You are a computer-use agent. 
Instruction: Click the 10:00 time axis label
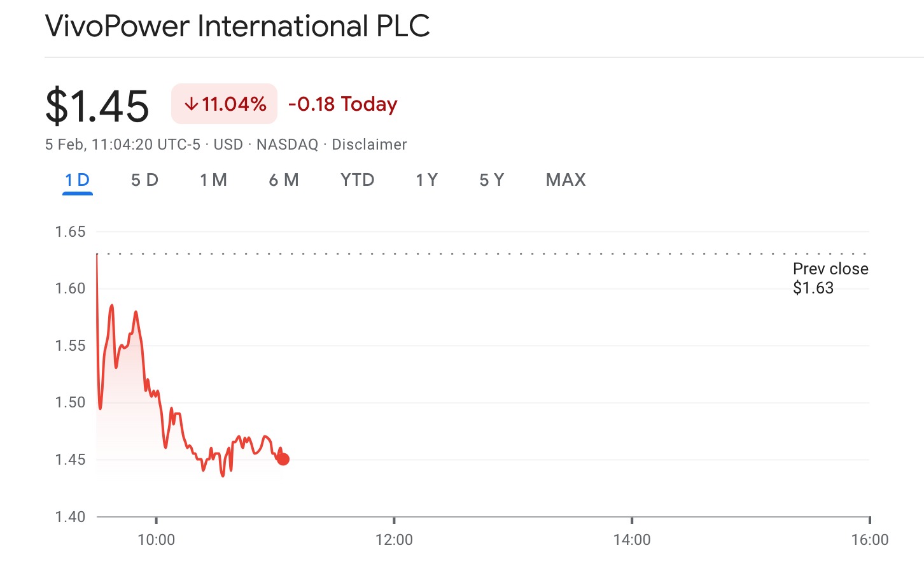(156, 540)
